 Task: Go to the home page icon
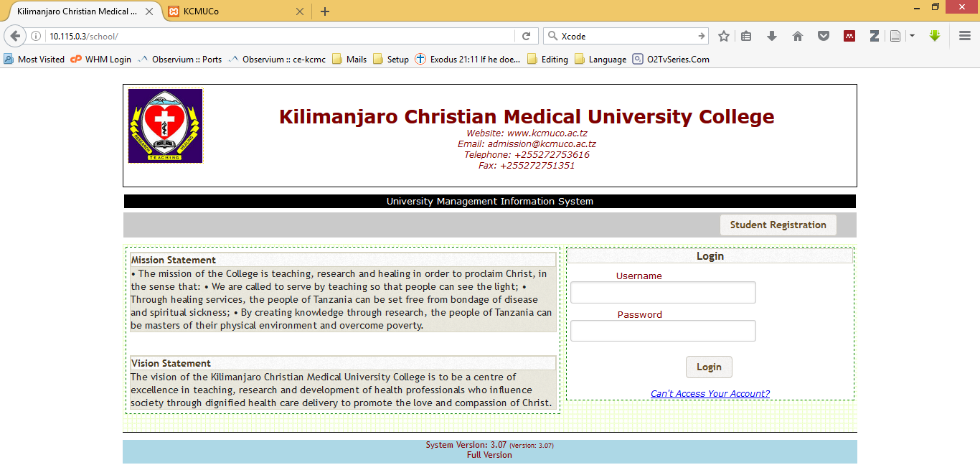click(798, 36)
